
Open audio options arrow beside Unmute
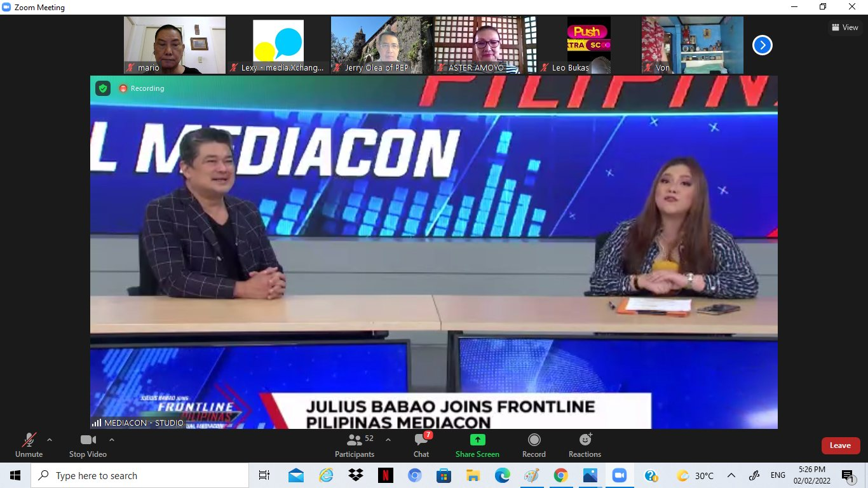coord(50,440)
